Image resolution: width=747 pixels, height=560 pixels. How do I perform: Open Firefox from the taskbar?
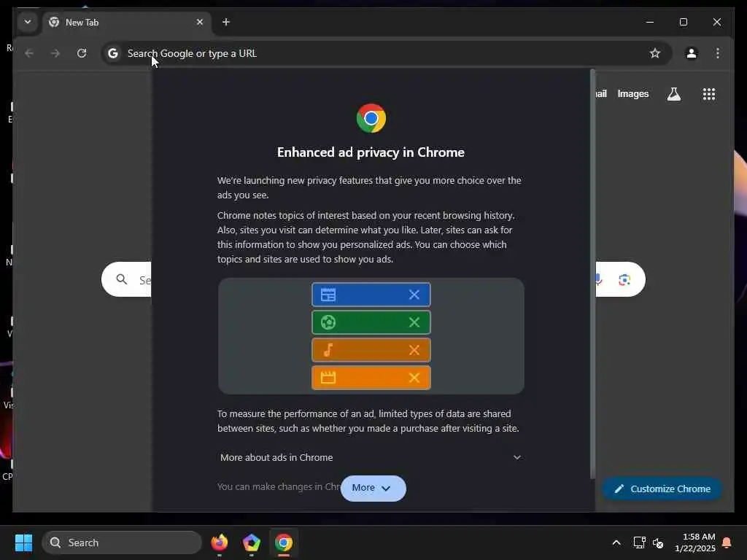pos(219,542)
